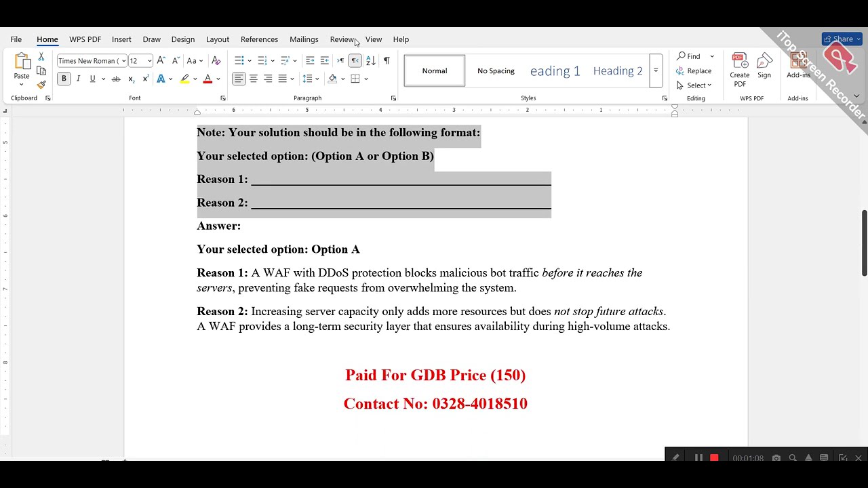The height and width of the screenshot is (488, 868).
Task: Apply the Normal style
Action: pos(435,70)
